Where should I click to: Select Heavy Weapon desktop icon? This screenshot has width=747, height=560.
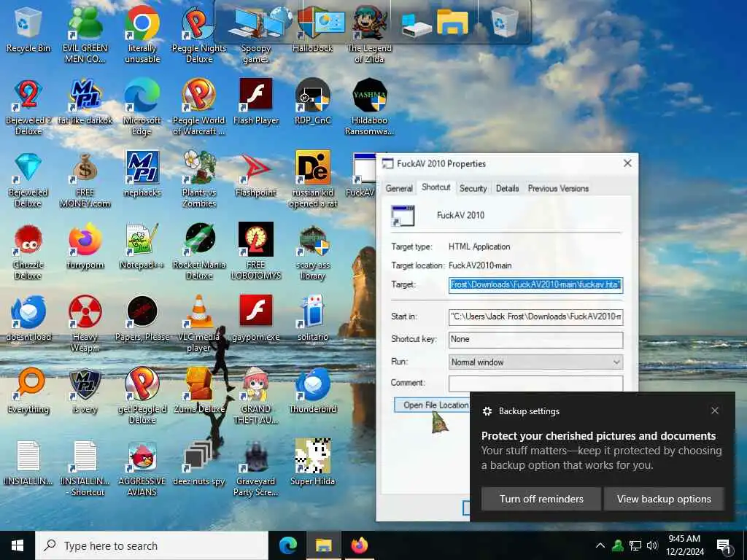point(85,324)
